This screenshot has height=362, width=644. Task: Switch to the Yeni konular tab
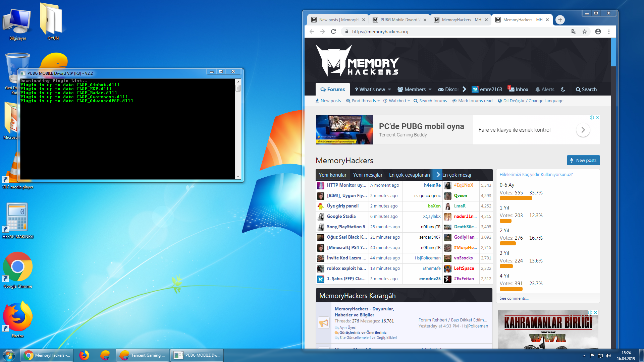pos(332,175)
